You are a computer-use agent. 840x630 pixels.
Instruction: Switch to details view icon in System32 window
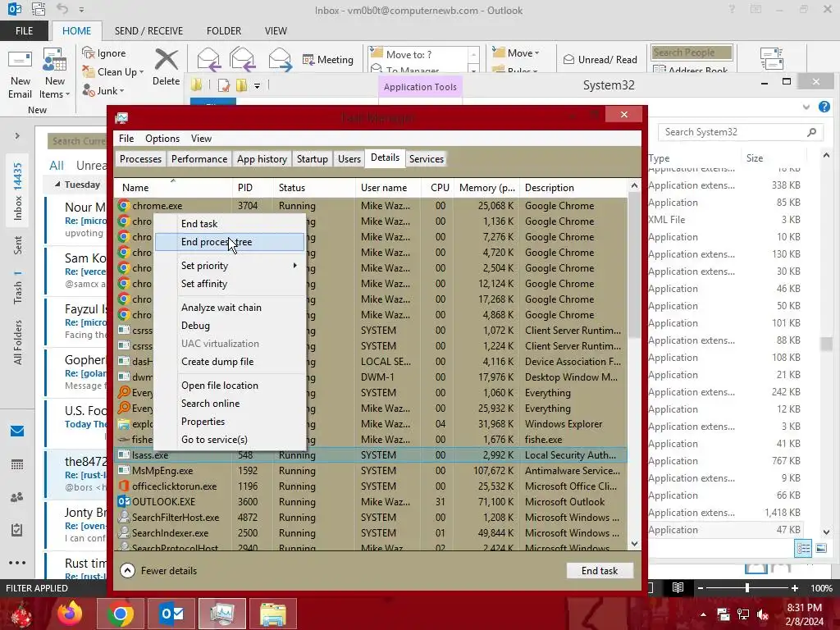(x=803, y=548)
